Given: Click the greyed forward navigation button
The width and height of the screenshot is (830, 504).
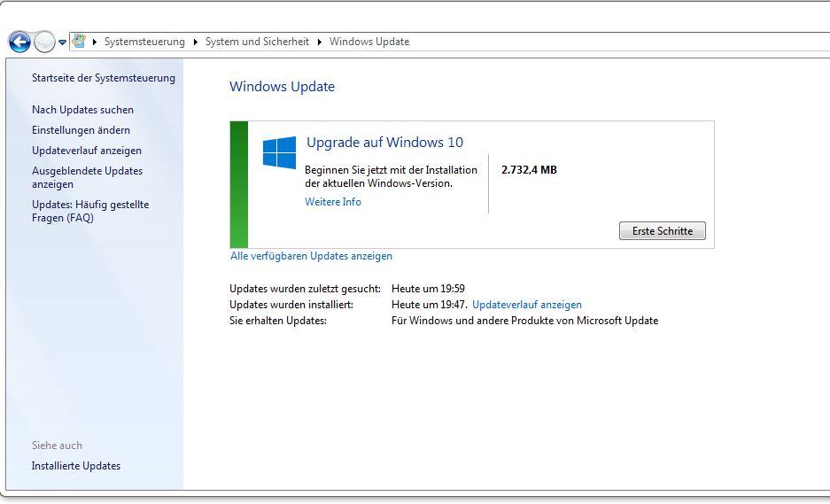Looking at the screenshot, I should tap(44, 42).
